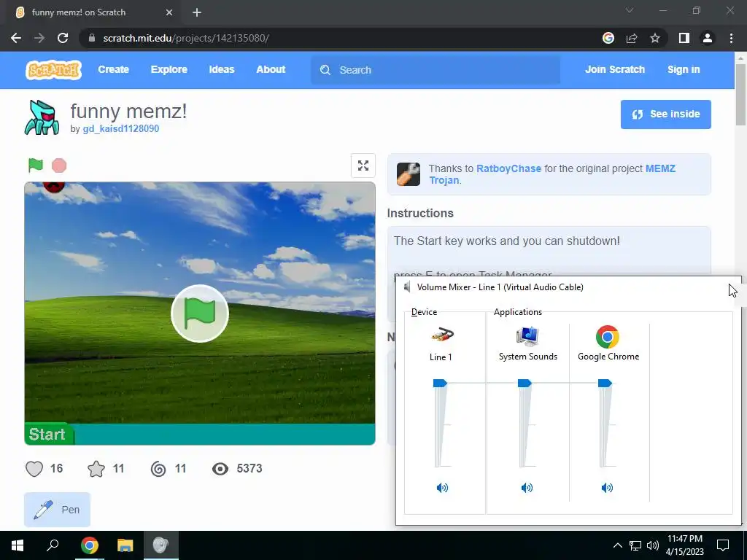747x560 pixels.
Task: Open gd_kaisd1128090 profile link
Action: (121, 128)
